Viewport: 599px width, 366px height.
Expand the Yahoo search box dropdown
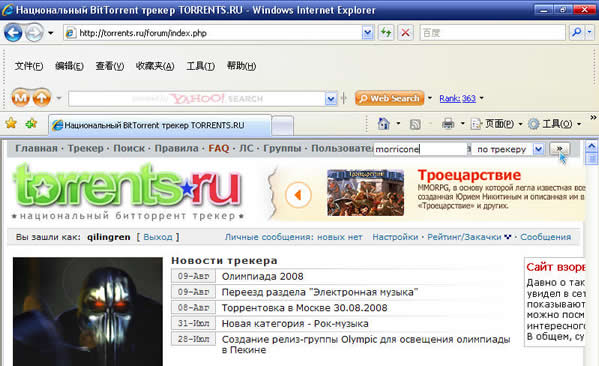coord(331,99)
